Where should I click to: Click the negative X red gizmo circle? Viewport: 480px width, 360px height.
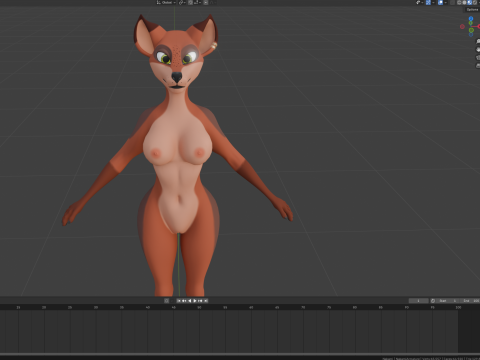point(462,26)
